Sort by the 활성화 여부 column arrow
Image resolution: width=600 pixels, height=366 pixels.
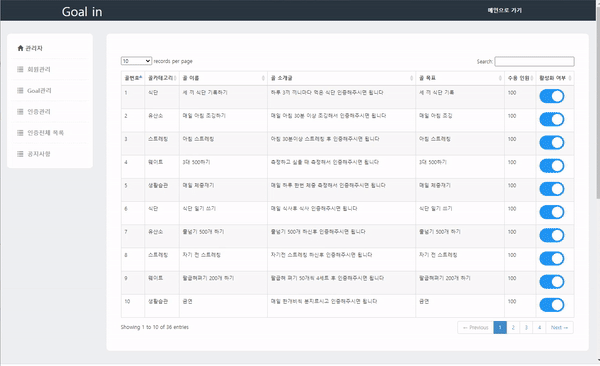click(x=570, y=78)
